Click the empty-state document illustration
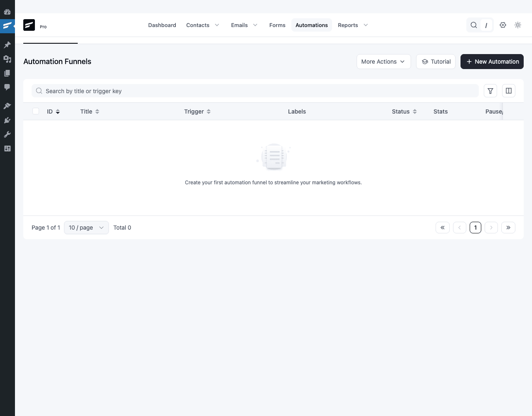The height and width of the screenshot is (416, 532). [x=273, y=157]
